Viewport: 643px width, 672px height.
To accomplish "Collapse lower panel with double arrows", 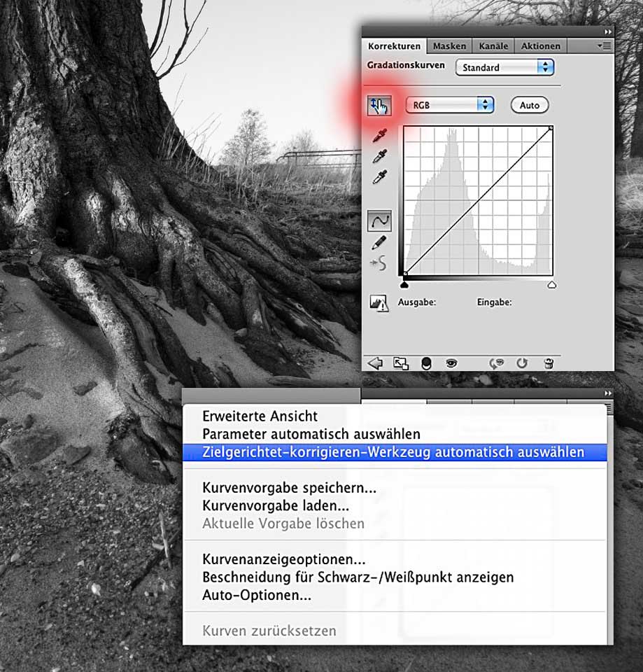I will pyautogui.click(x=608, y=393).
